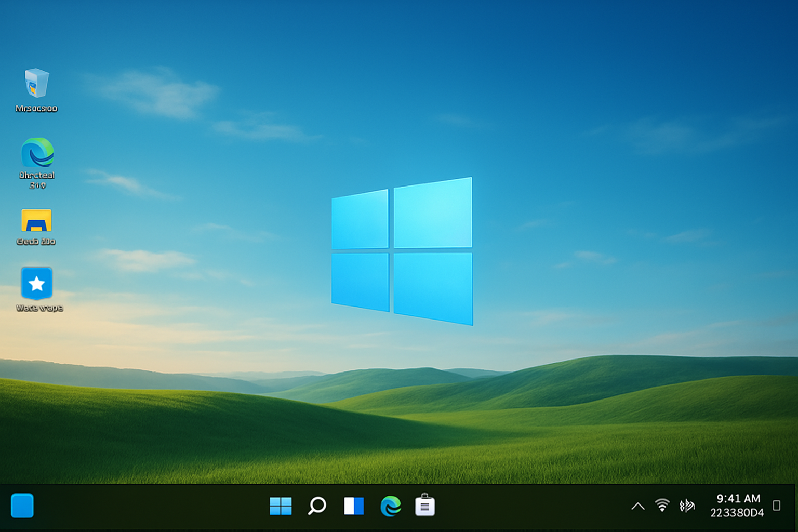Open the blue star app desktop icon
Screen dimensions: 798x532
click(37, 284)
